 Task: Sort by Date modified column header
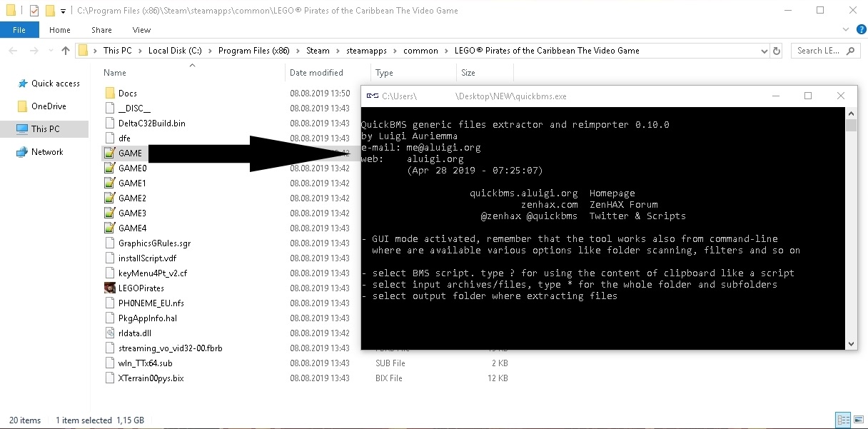tap(316, 73)
